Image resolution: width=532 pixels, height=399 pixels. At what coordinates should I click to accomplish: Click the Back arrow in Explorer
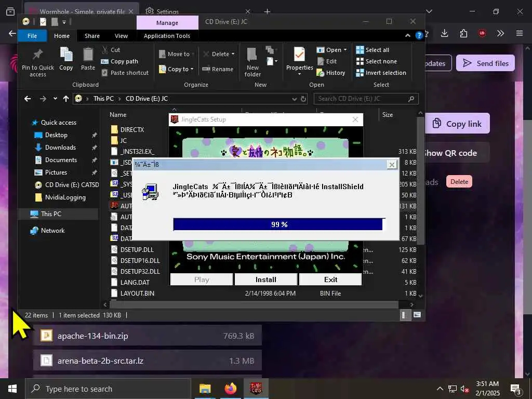click(28, 99)
